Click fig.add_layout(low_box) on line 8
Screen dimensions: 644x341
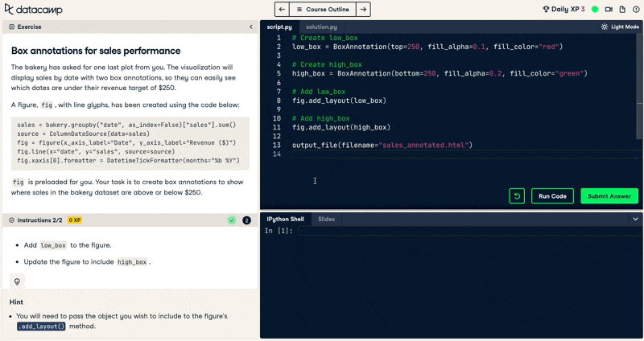point(339,101)
